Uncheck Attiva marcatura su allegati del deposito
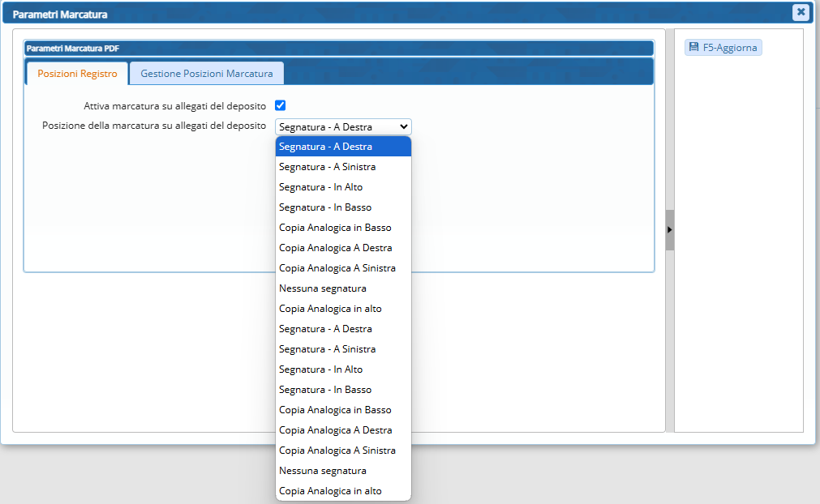820x504 pixels. 281,105
